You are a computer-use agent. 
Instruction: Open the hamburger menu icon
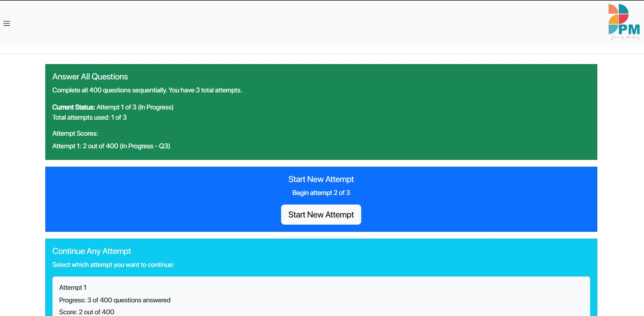tap(6, 24)
